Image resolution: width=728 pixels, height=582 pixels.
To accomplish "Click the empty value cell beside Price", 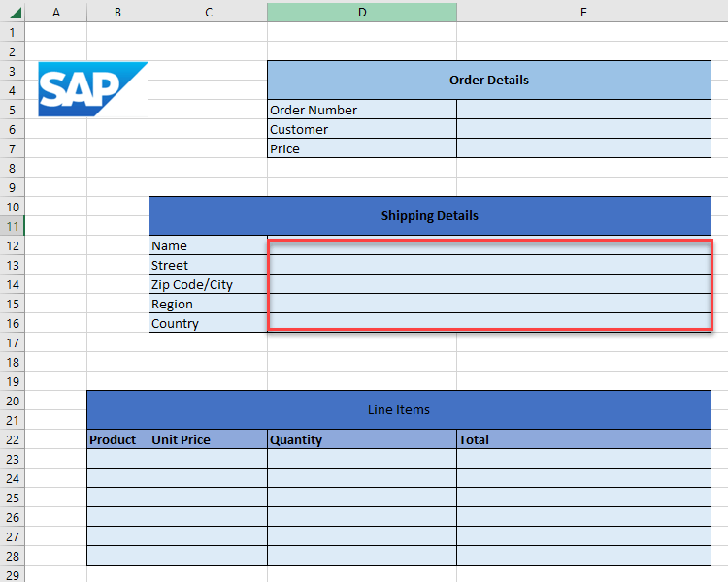I will coord(583,148).
